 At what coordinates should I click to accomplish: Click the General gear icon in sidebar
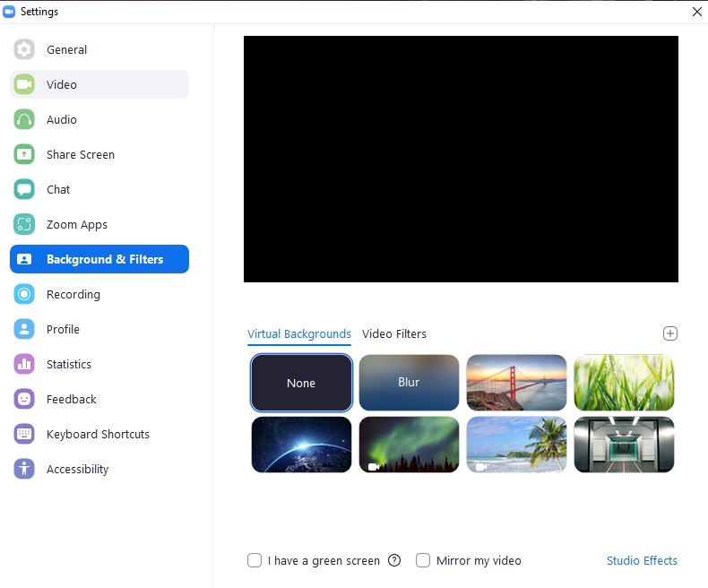24,50
